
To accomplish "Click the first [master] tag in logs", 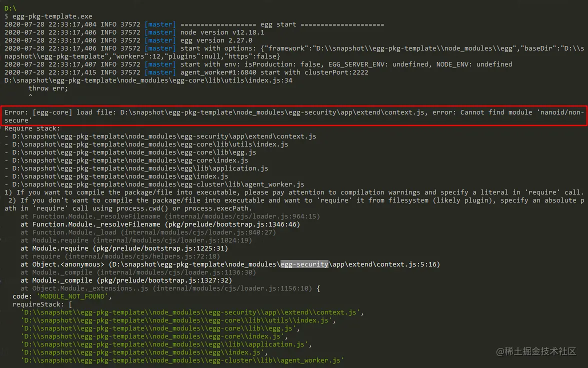I will coord(160,24).
